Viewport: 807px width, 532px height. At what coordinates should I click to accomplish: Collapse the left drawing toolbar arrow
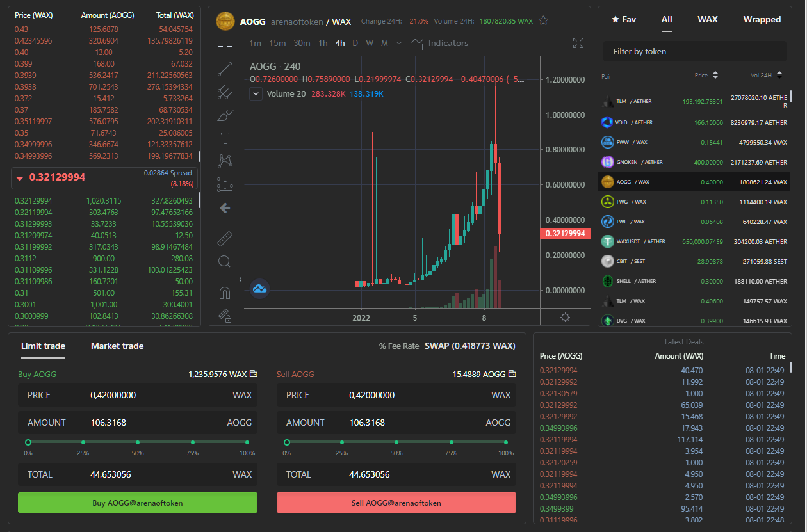(x=241, y=279)
